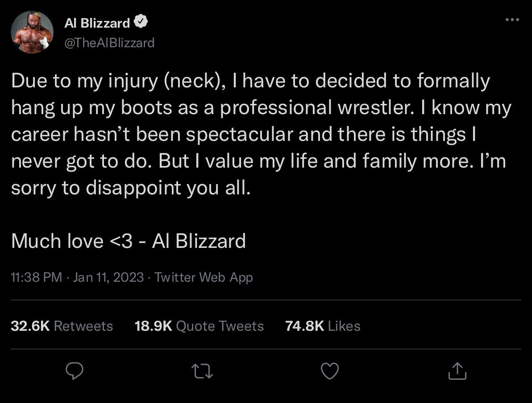Click the reply speech bubble icon
Viewport: 532px width, 403px height.
pos(75,371)
